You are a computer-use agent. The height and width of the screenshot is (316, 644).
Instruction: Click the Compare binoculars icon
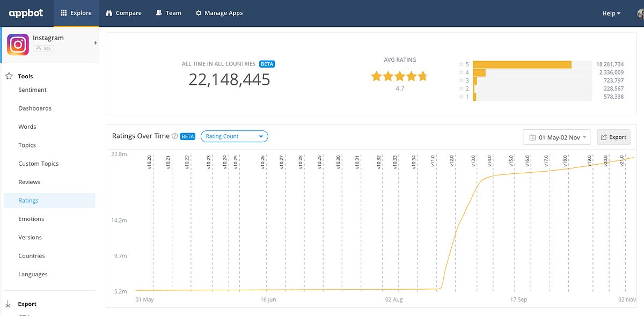click(109, 13)
